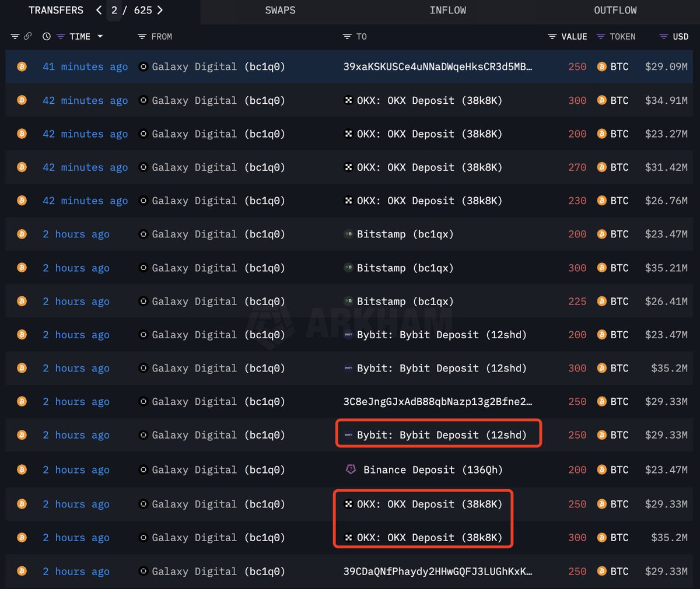Image resolution: width=700 pixels, height=589 pixels.
Task: Switch to the INFLOW tab
Action: (448, 10)
